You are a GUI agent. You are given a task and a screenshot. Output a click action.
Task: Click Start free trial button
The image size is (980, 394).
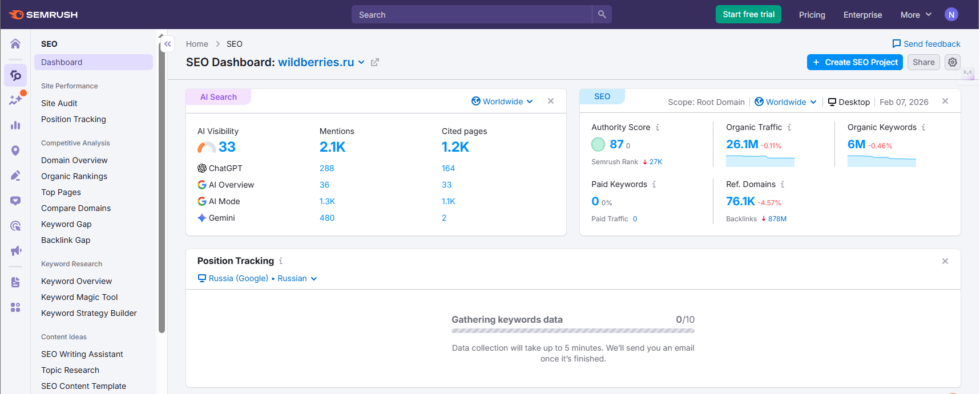[x=748, y=15]
